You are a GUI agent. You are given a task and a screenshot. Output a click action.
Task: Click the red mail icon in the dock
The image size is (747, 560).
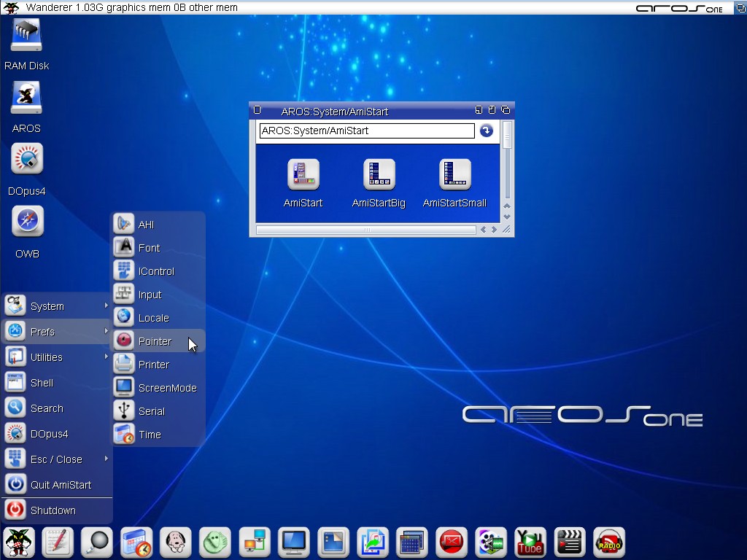[x=451, y=542]
